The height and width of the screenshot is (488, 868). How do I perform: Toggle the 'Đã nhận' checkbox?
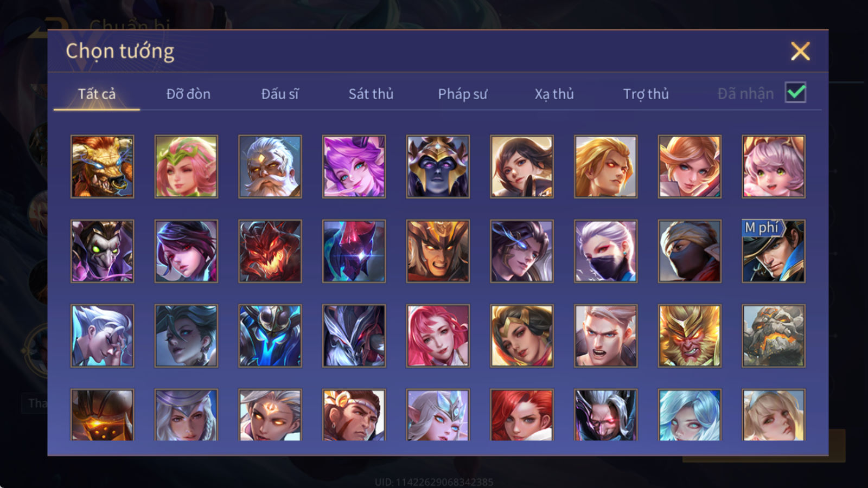[x=795, y=93]
